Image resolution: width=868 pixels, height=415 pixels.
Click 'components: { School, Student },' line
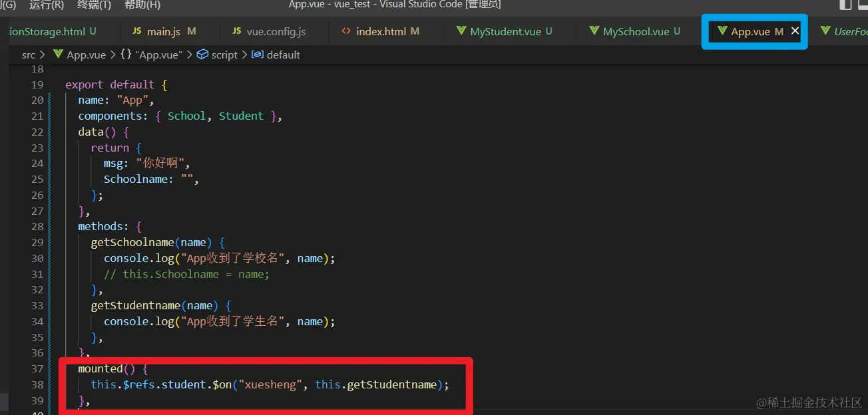click(180, 116)
